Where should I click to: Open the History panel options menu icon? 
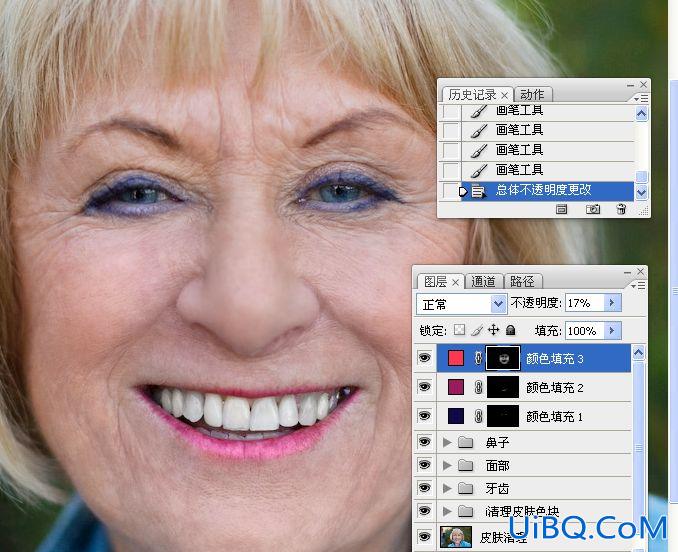pos(641,99)
